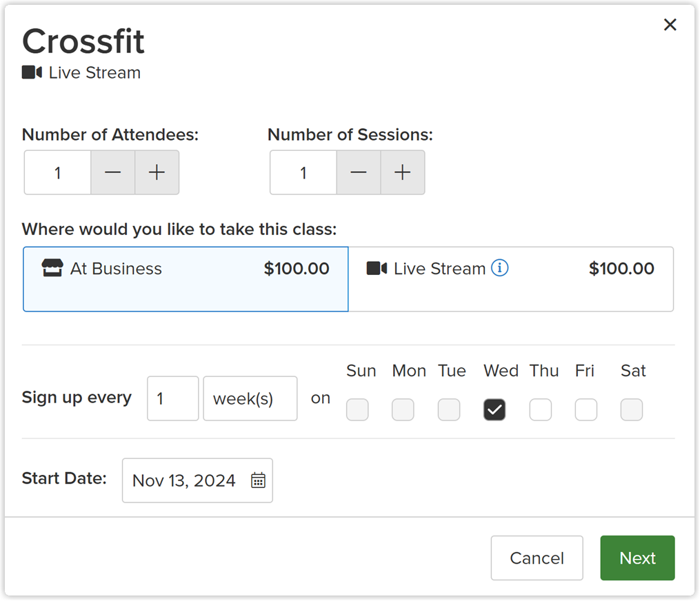Click the Start Date field Nov 13, 2024
The height and width of the screenshot is (601, 700).
[x=197, y=480]
